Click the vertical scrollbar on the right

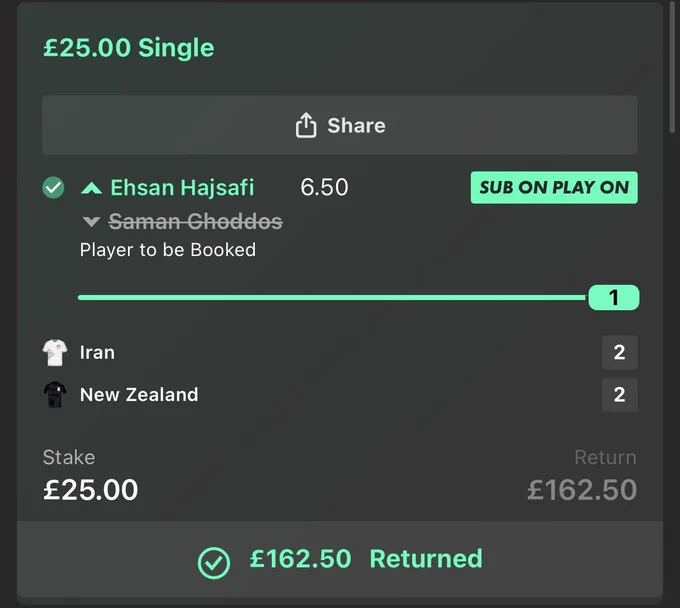673,67
